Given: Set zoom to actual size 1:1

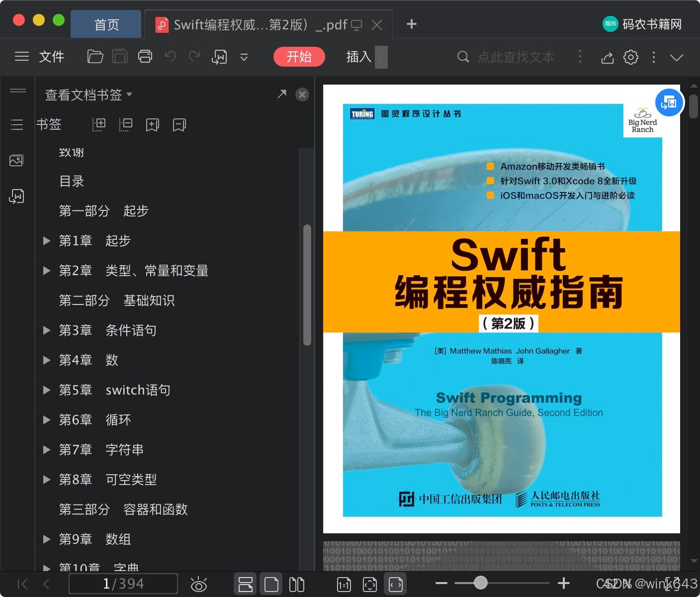Looking at the screenshot, I should point(344,584).
